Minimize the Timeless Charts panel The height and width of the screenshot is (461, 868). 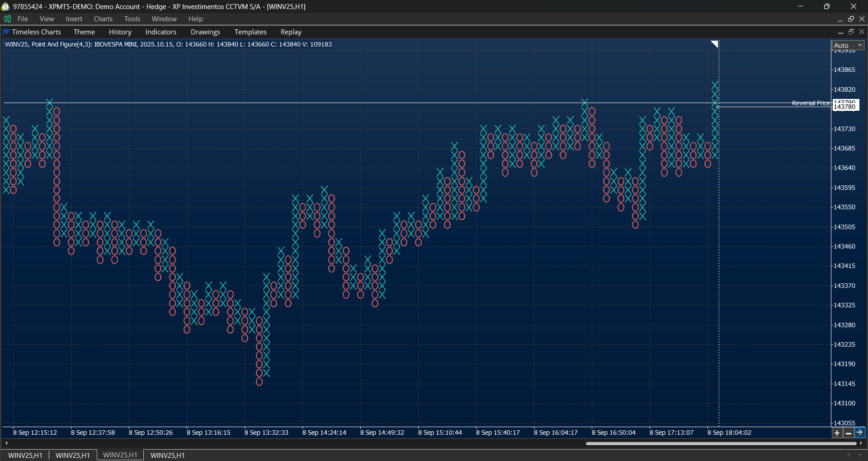coord(840,32)
